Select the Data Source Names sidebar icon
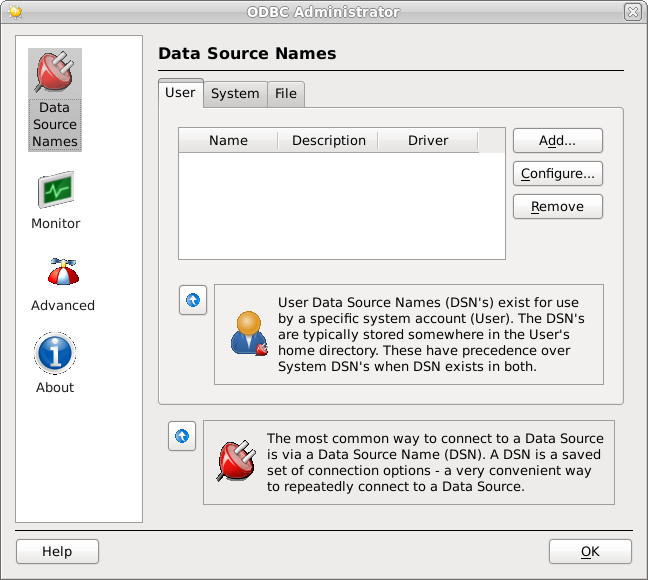Screen dimensions: 648x580 pos(55,100)
